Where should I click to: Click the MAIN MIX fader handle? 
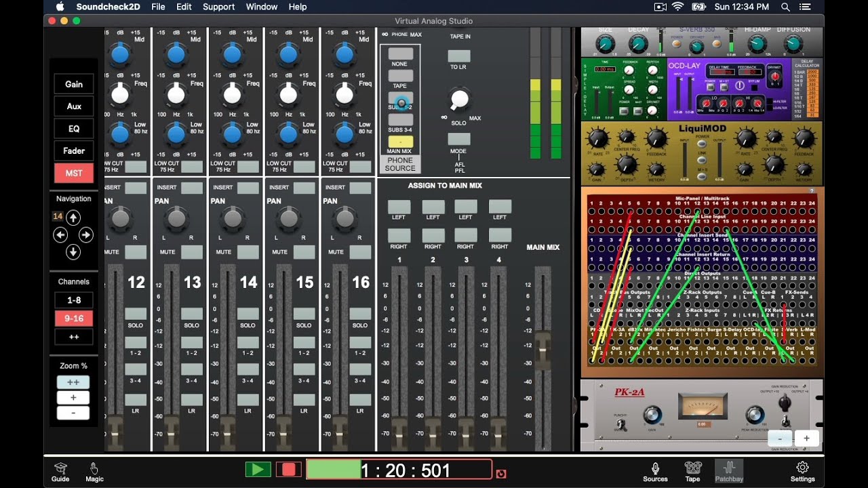pyautogui.click(x=543, y=350)
